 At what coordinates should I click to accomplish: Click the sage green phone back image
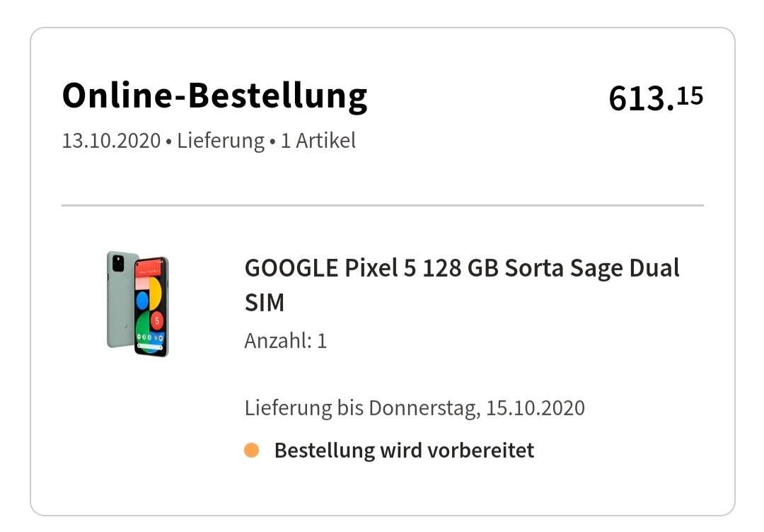120,300
